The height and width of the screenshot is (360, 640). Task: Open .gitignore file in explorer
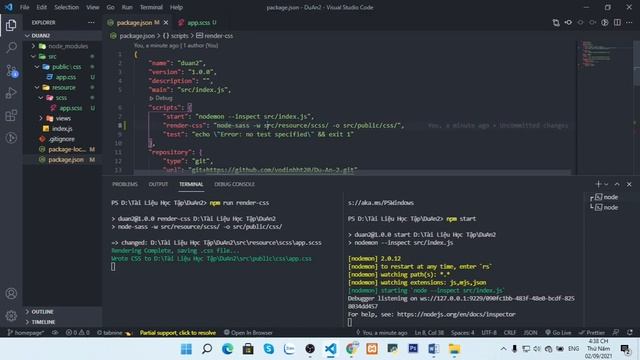coord(62,139)
